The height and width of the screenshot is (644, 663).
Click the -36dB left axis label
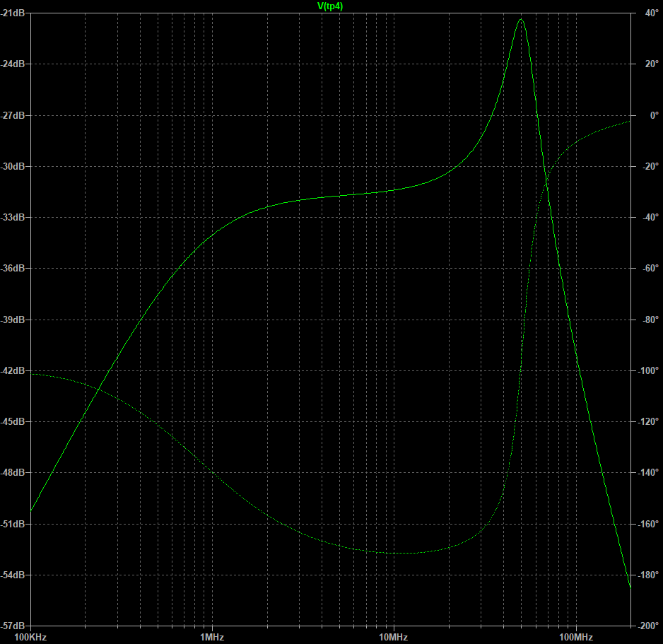pos(13,269)
